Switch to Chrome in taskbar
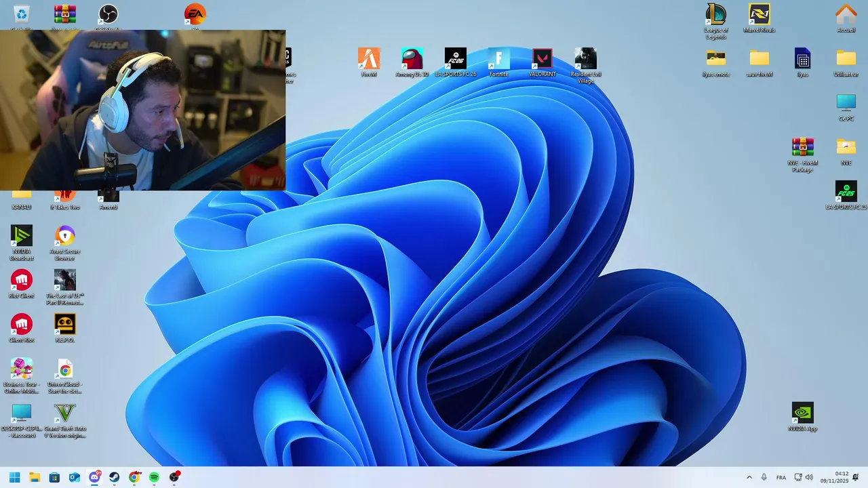Image resolution: width=868 pixels, height=488 pixels. coord(134,477)
